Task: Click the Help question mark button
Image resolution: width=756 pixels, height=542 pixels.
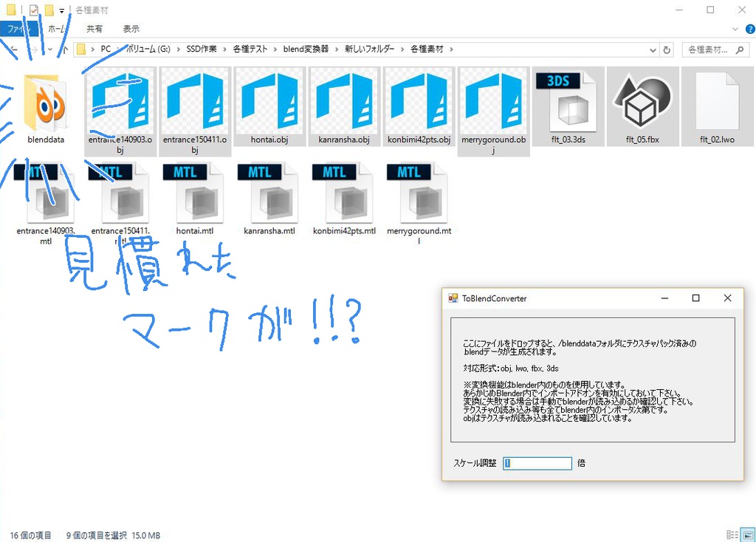Action: coord(751,29)
